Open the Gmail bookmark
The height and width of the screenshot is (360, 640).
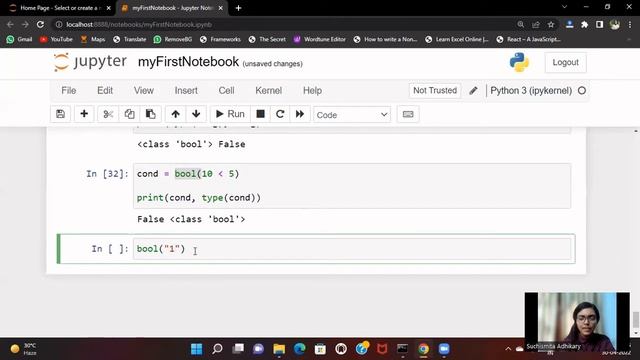pos(19,39)
